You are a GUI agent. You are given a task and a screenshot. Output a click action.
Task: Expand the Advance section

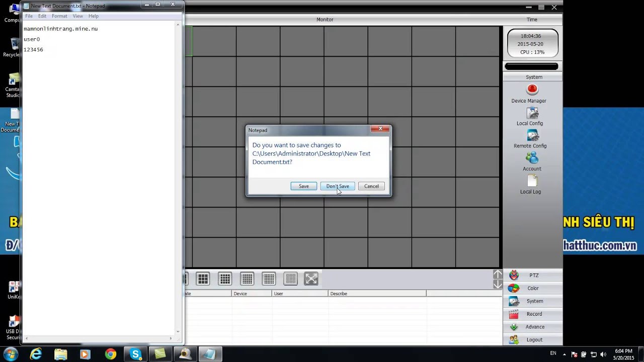pos(533,327)
